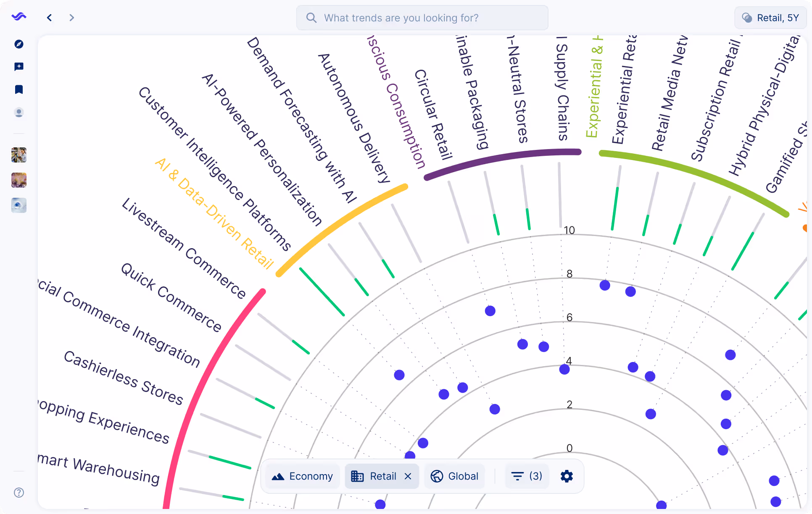
Task: Open the first sidebar thumbnail image
Action: pos(19,155)
